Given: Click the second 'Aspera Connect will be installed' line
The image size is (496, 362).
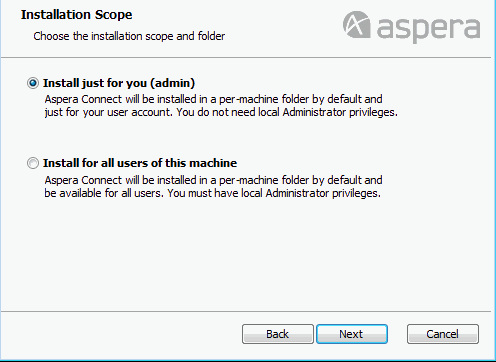Looking at the screenshot, I should click(x=213, y=180).
